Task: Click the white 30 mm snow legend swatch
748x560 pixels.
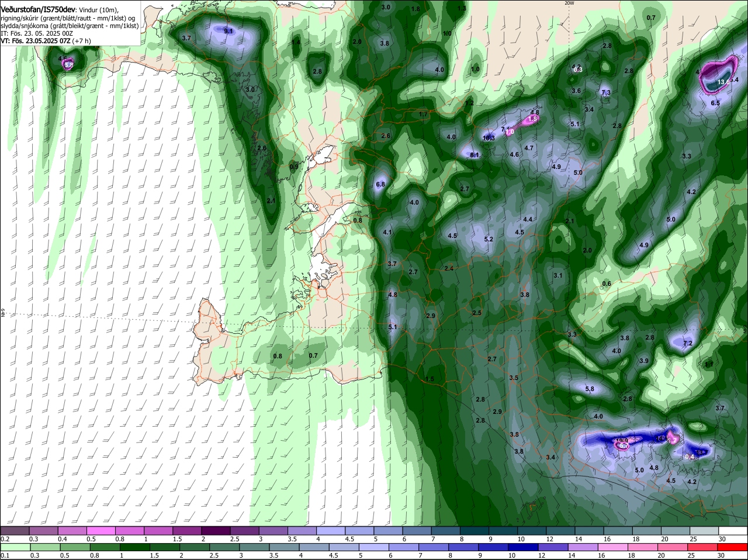Action: click(x=733, y=530)
